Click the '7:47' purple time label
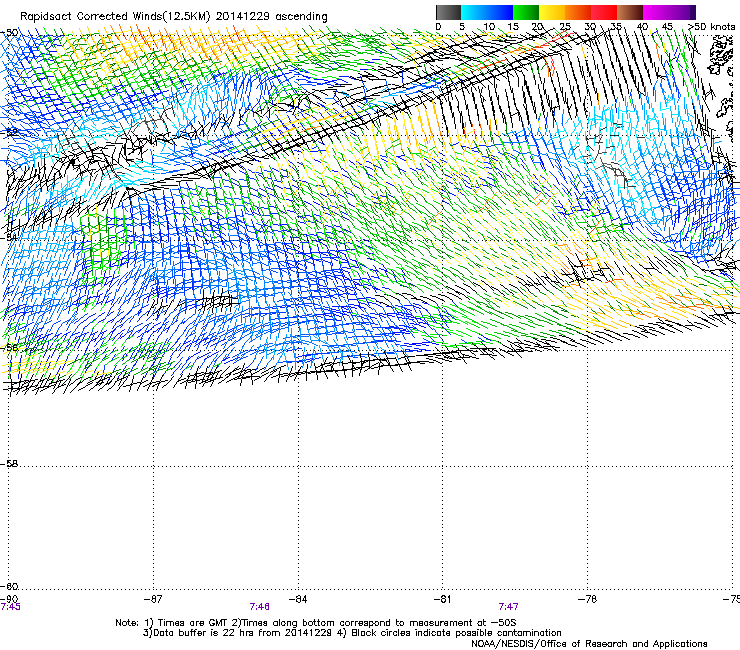This screenshot has width=740, height=650. click(508, 607)
